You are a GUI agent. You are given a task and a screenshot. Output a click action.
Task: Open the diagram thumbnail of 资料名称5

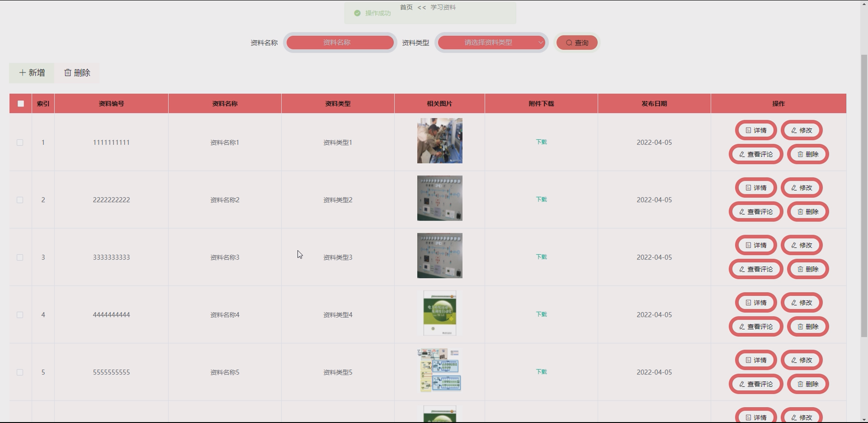tap(440, 370)
